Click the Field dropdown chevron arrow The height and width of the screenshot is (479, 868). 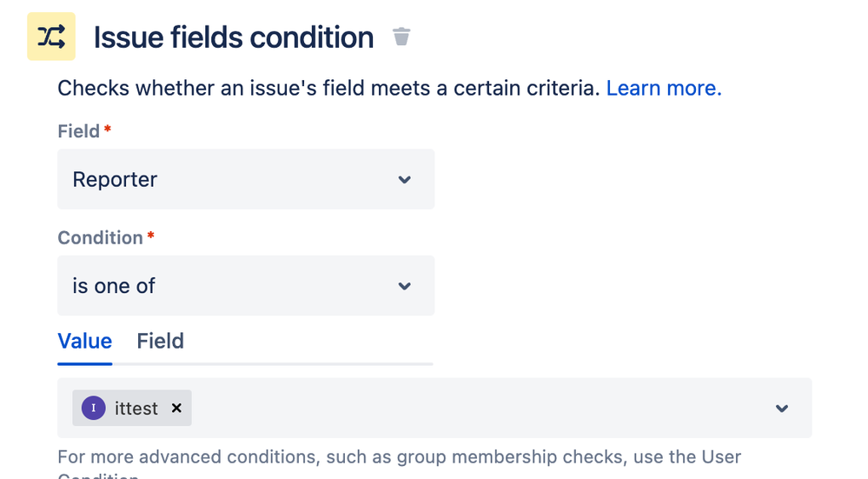pyautogui.click(x=404, y=180)
